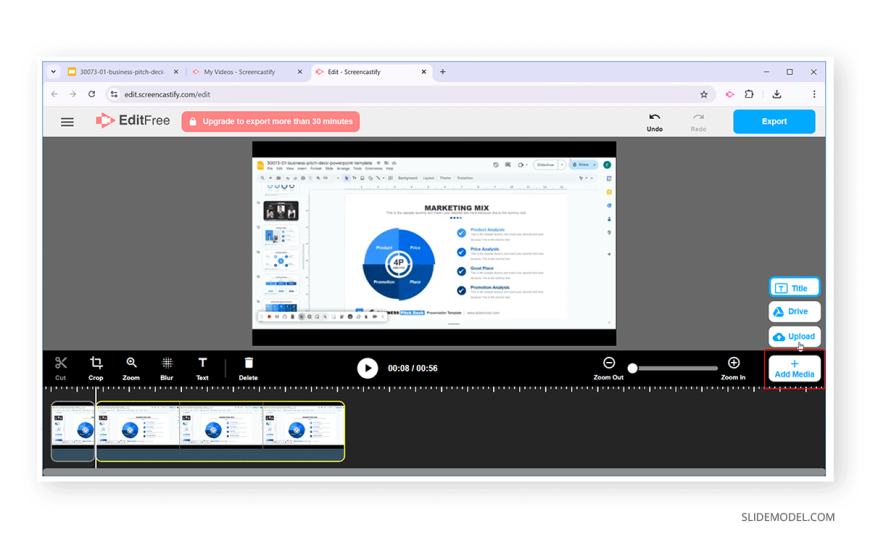
Task: Undo the last edit
Action: click(654, 122)
